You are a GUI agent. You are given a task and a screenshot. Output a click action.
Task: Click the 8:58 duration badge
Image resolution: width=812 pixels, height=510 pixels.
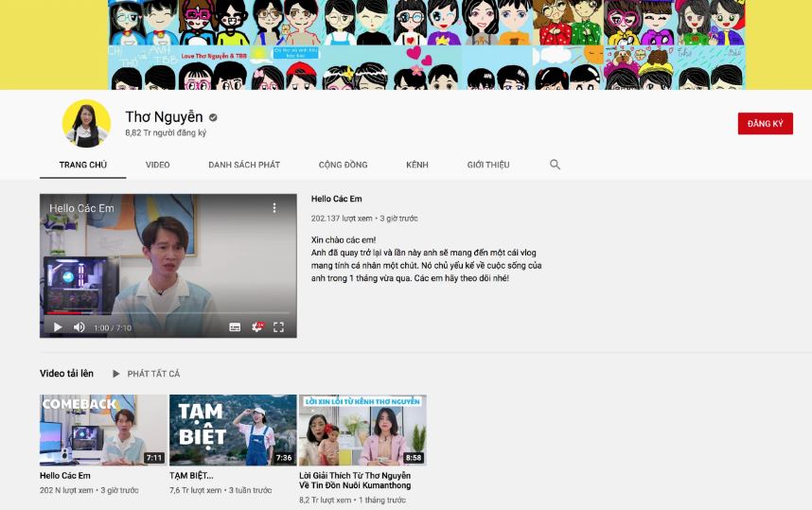tap(414, 458)
